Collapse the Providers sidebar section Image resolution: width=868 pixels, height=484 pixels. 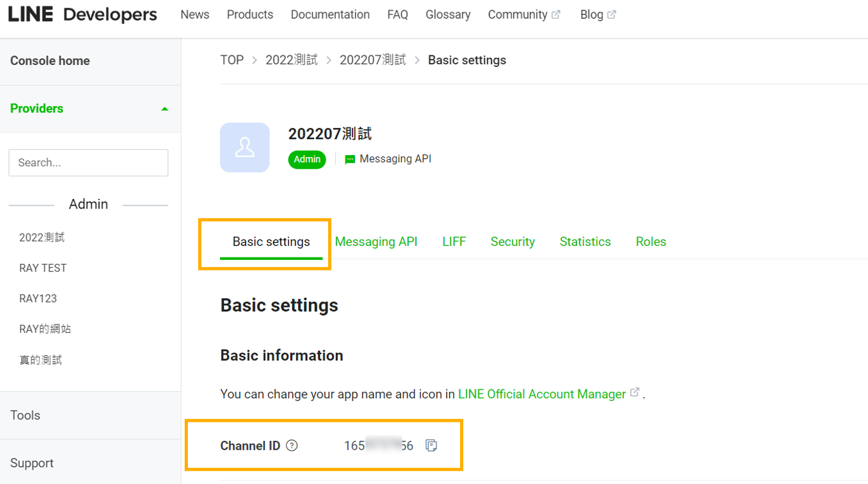coord(165,108)
